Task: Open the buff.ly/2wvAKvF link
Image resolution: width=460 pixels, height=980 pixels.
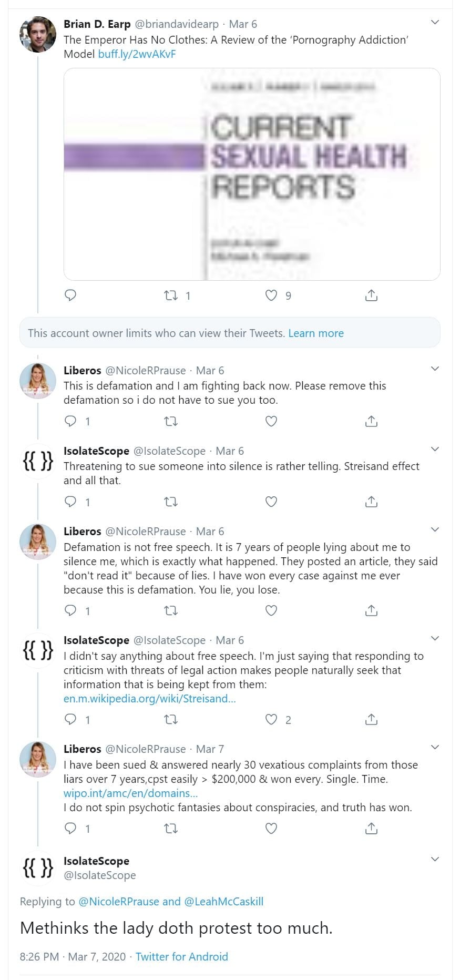Action: tap(137, 54)
